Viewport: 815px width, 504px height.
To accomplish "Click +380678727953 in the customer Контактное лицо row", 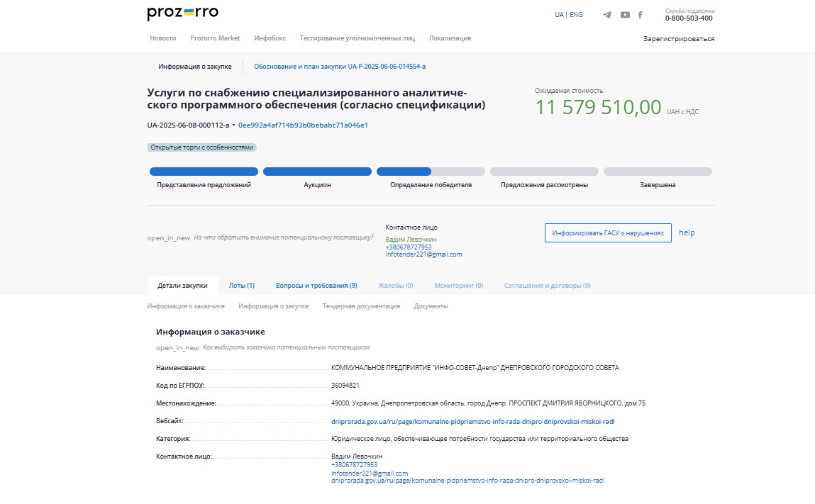I will pos(354,465).
